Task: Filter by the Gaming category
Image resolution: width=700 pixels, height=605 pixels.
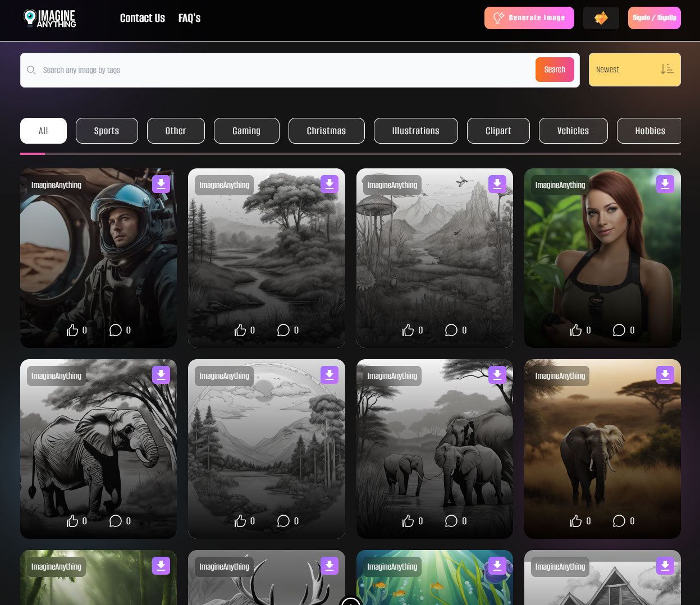Action: point(246,131)
